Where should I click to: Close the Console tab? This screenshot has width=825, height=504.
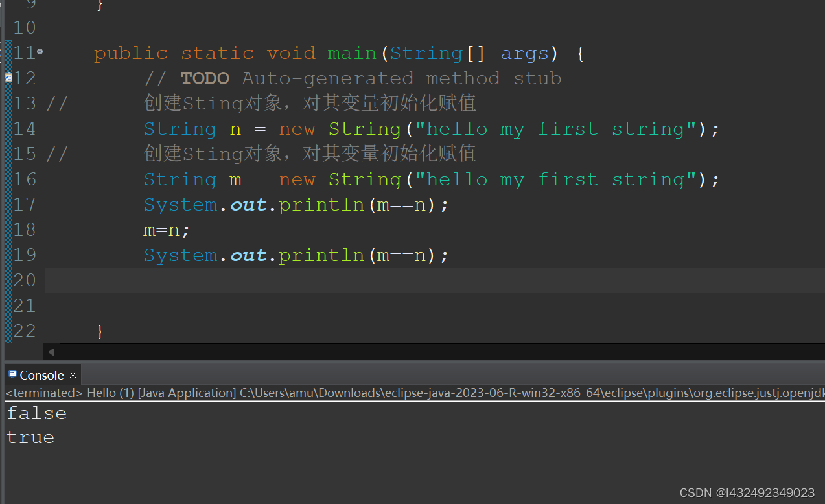[72, 374]
